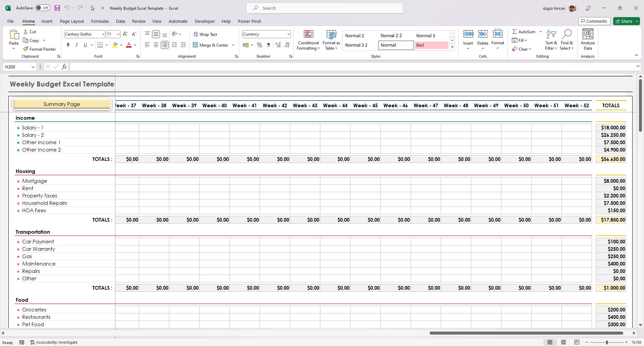Switch to Page Layout view icon in status bar

(x=563, y=342)
